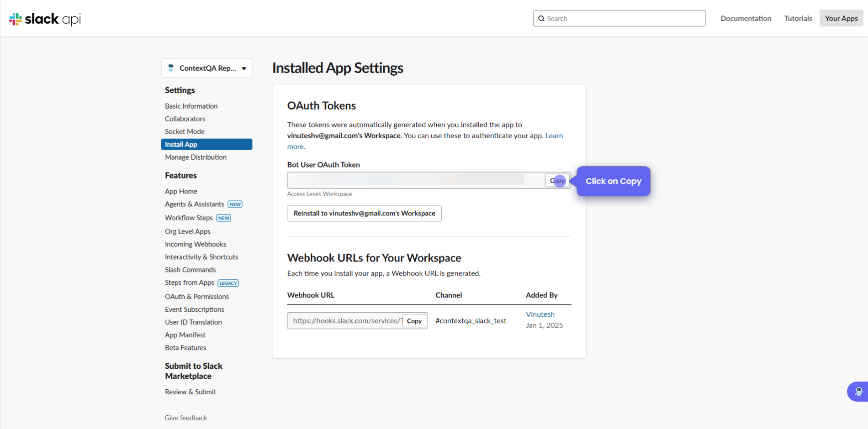Copy the Webhook URL

[414, 321]
